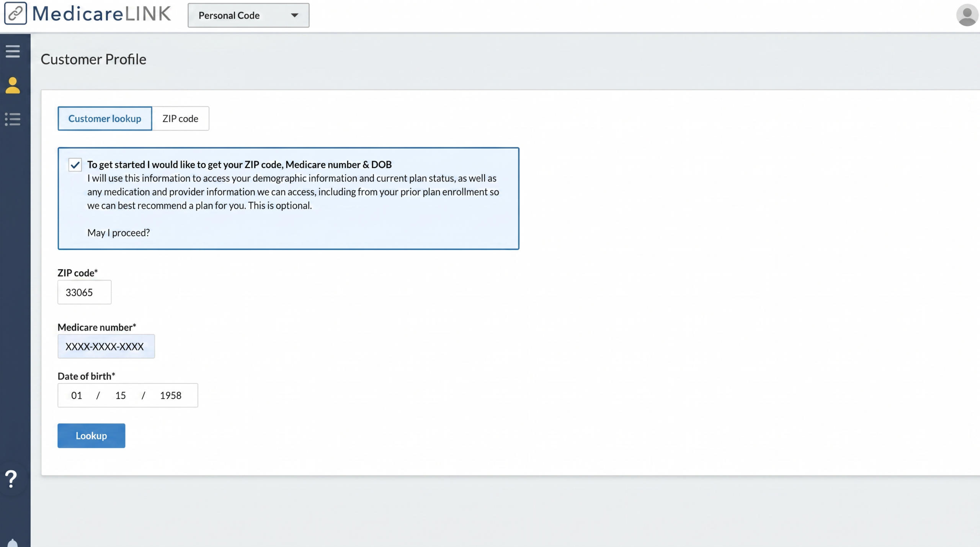The height and width of the screenshot is (547, 980).
Task: Click the MedicareLINK chain-link logo icon
Action: (15, 13)
